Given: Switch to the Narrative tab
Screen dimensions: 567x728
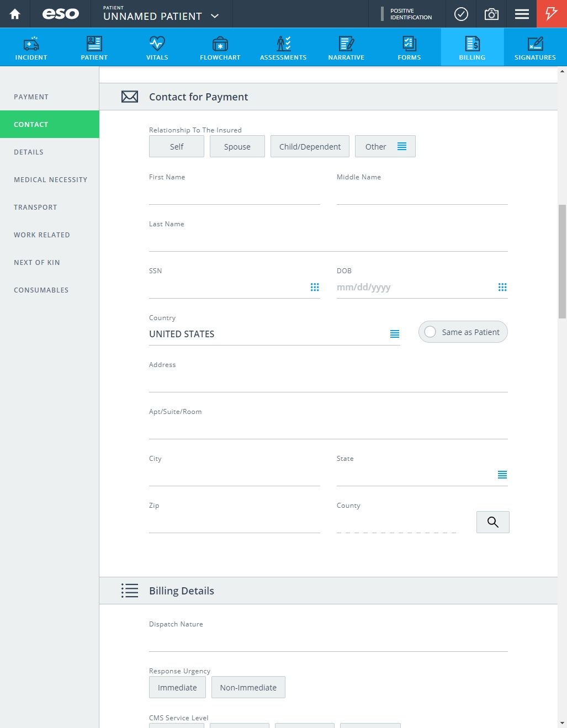Looking at the screenshot, I should 346,47.
